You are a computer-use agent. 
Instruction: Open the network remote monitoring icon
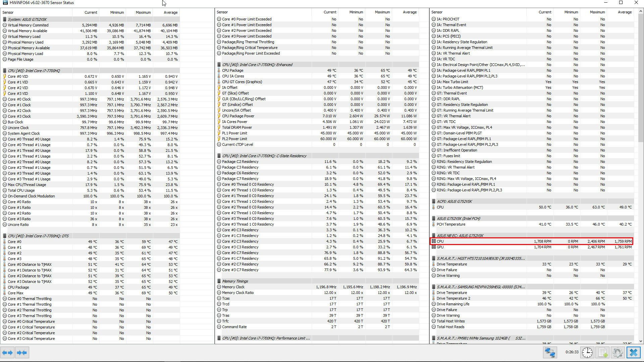[x=550, y=353]
